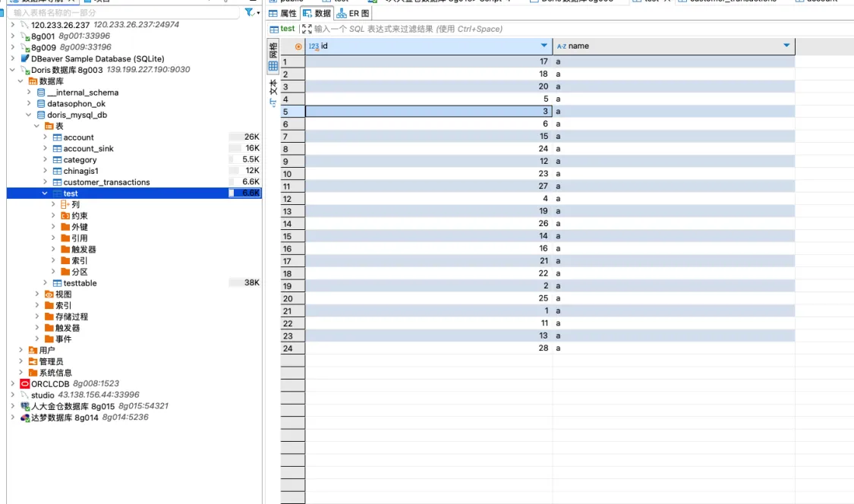Click the 约束 constraints icon
The height and width of the screenshot is (504, 854).
pyautogui.click(x=65, y=216)
